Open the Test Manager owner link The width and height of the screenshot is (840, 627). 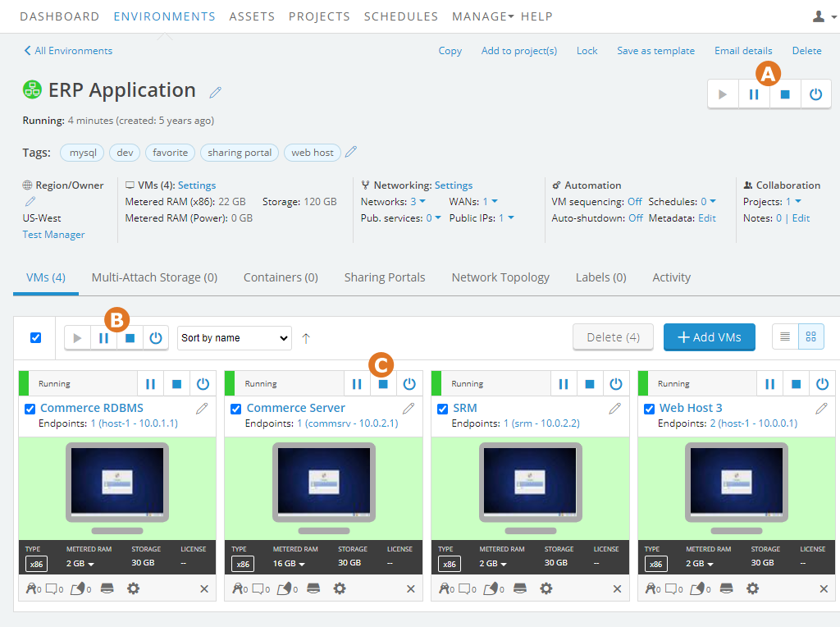tap(53, 235)
